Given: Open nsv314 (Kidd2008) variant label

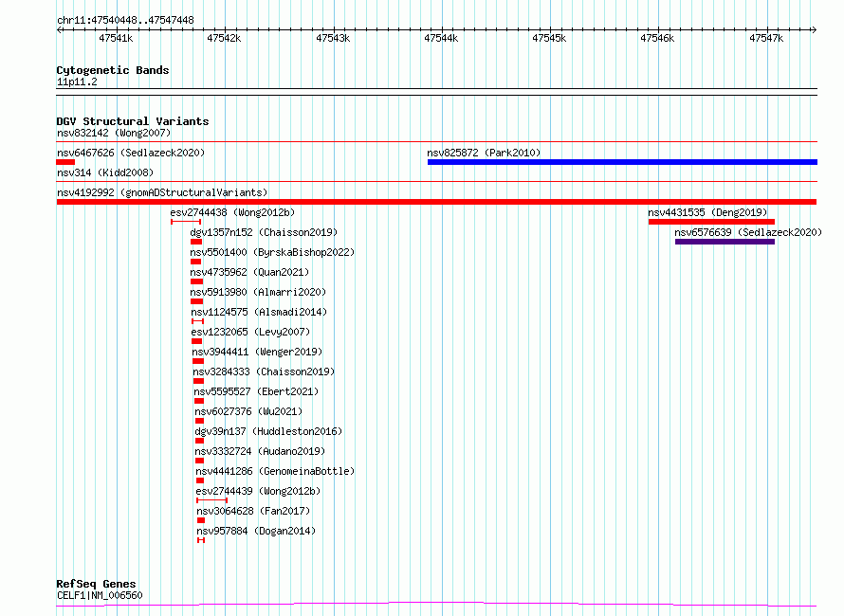Looking at the screenshot, I should (105, 172).
